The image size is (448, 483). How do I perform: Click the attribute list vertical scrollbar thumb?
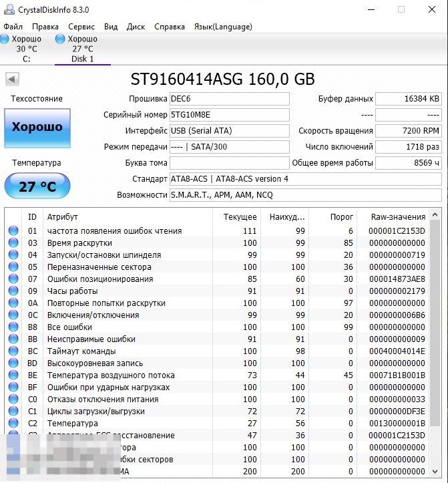[x=435, y=323]
